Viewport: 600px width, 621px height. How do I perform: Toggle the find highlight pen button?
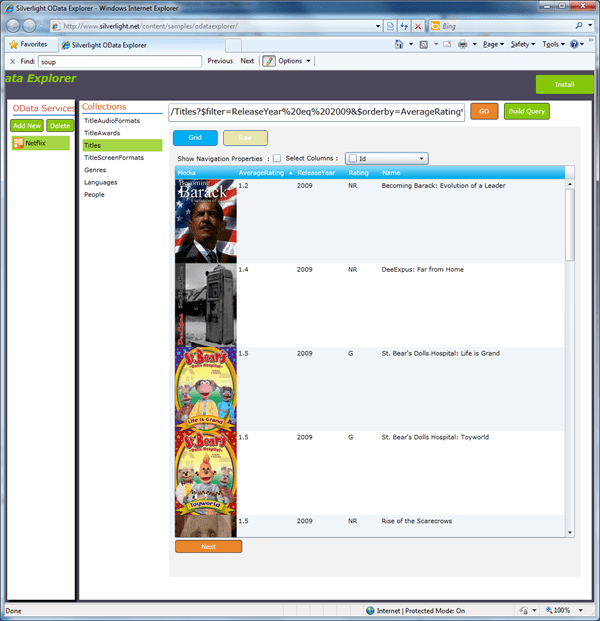pos(269,61)
